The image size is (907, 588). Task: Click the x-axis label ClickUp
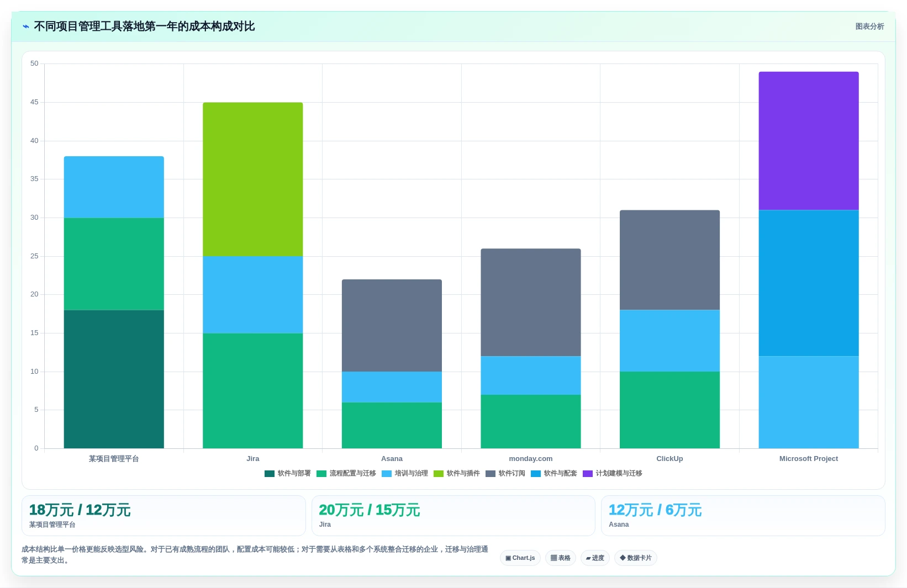click(669, 459)
